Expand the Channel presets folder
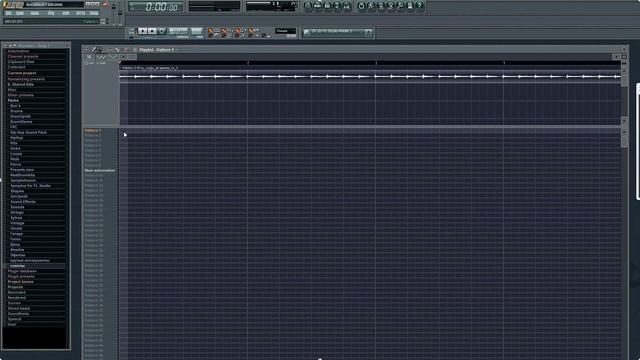 pos(23,56)
